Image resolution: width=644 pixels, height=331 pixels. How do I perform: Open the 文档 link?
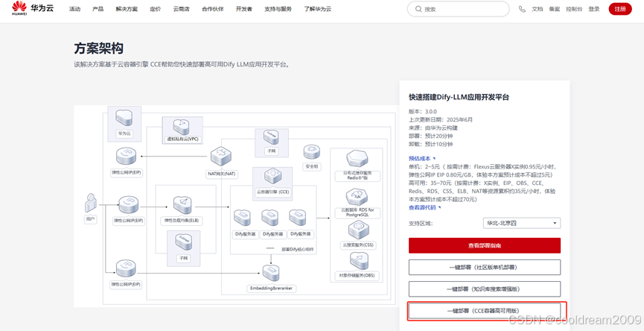coord(538,9)
